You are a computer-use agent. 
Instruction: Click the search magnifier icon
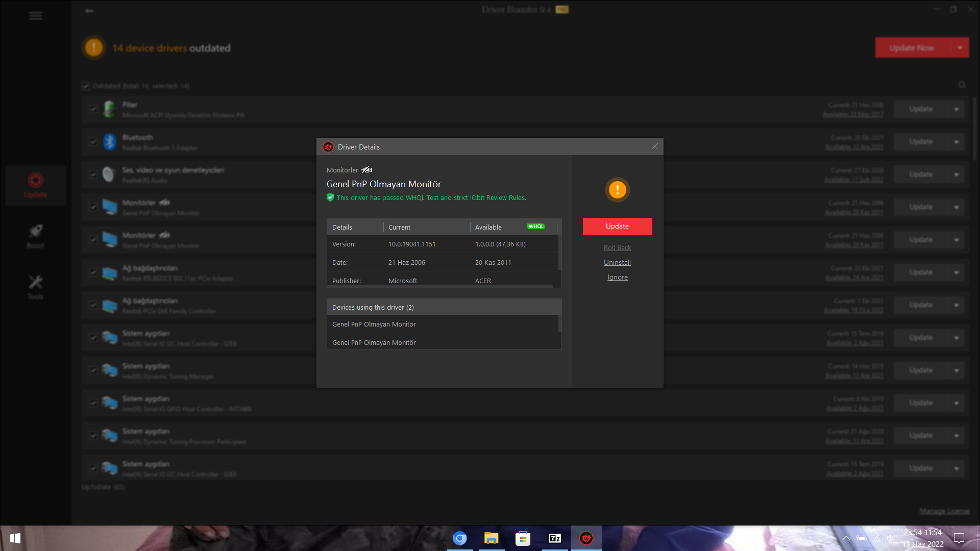tap(962, 85)
